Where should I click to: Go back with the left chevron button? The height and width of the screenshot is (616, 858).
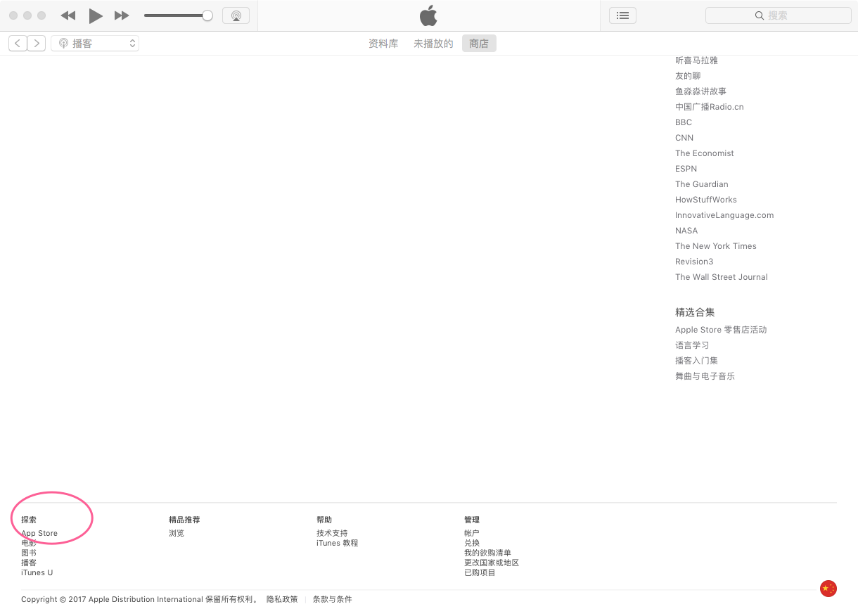18,44
